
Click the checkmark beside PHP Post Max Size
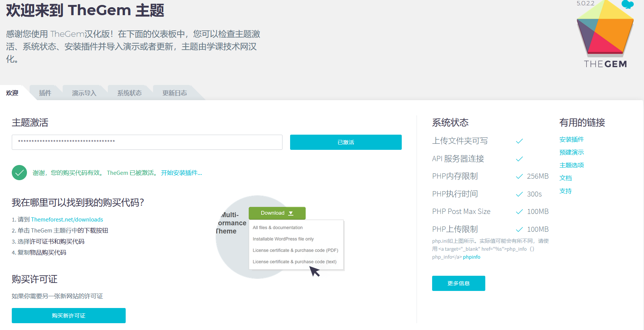(x=519, y=212)
